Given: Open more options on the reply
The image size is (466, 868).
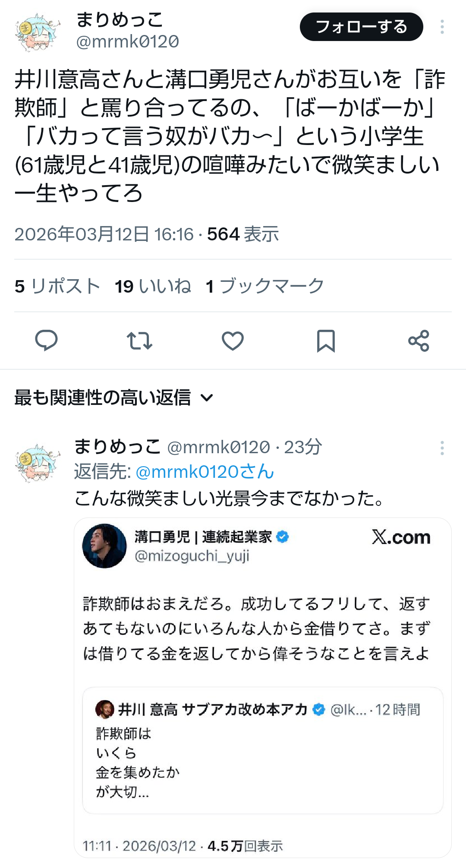Looking at the screenshot, I should [442, 448].
